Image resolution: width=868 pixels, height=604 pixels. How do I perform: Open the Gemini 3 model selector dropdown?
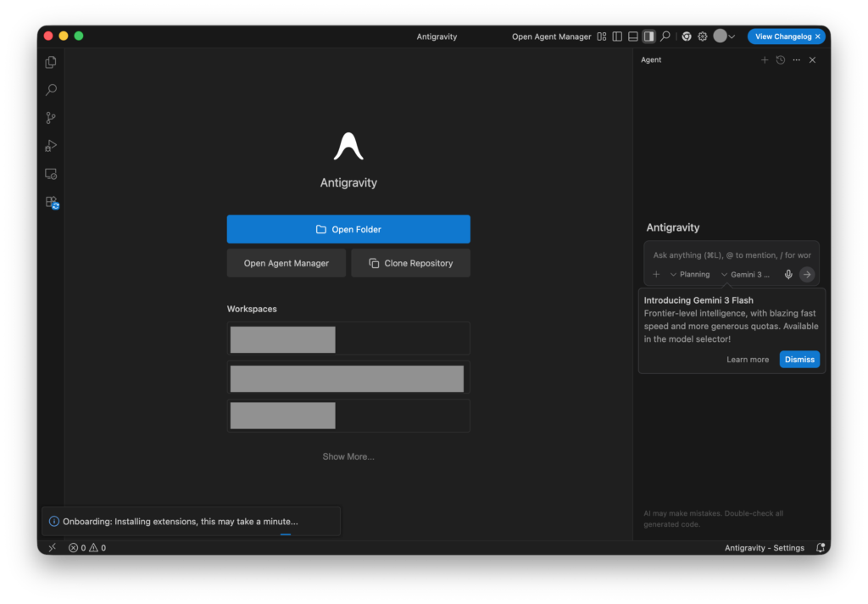click(x=746, y=275)
